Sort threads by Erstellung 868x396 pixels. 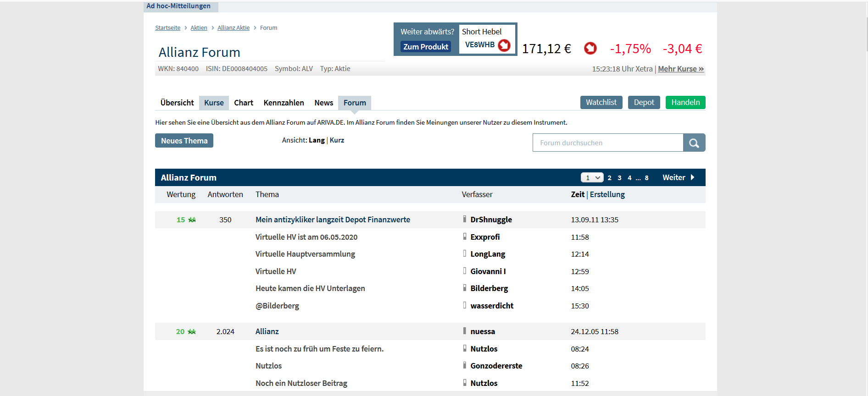click(x=607, y=194)
